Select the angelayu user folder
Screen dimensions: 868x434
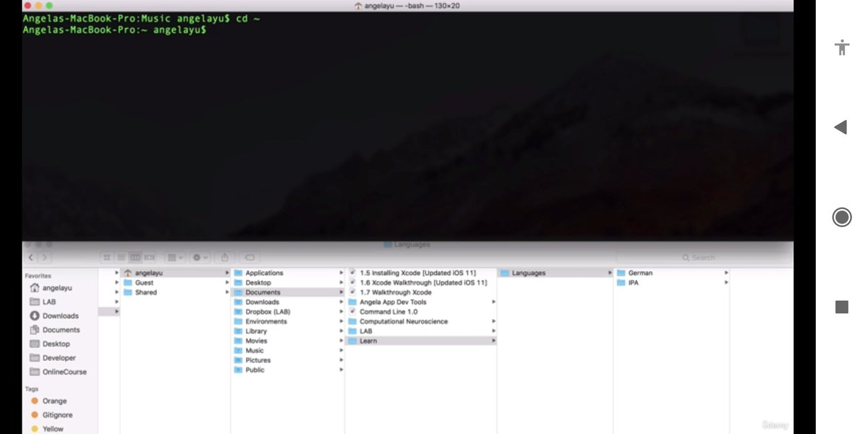tap(174, 273)
